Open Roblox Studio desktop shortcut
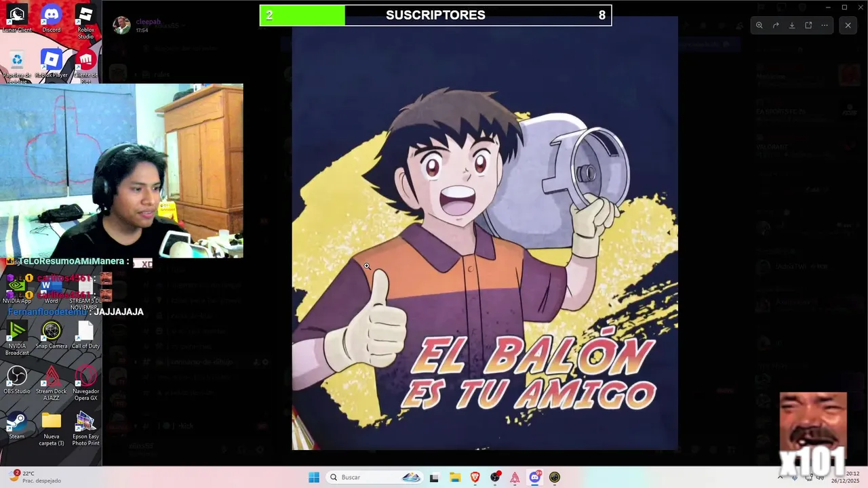The image size is (868, 488). click(85, 22)
